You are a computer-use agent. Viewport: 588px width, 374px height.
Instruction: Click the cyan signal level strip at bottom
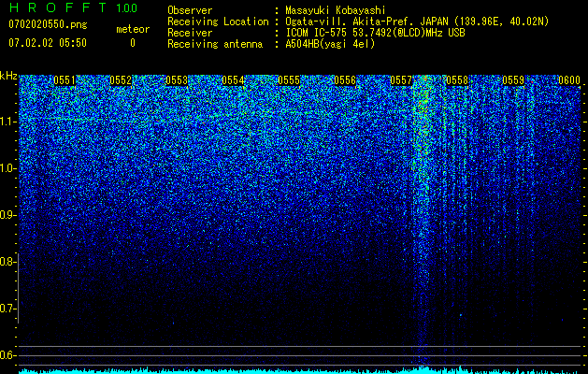(x=300, y=371)
